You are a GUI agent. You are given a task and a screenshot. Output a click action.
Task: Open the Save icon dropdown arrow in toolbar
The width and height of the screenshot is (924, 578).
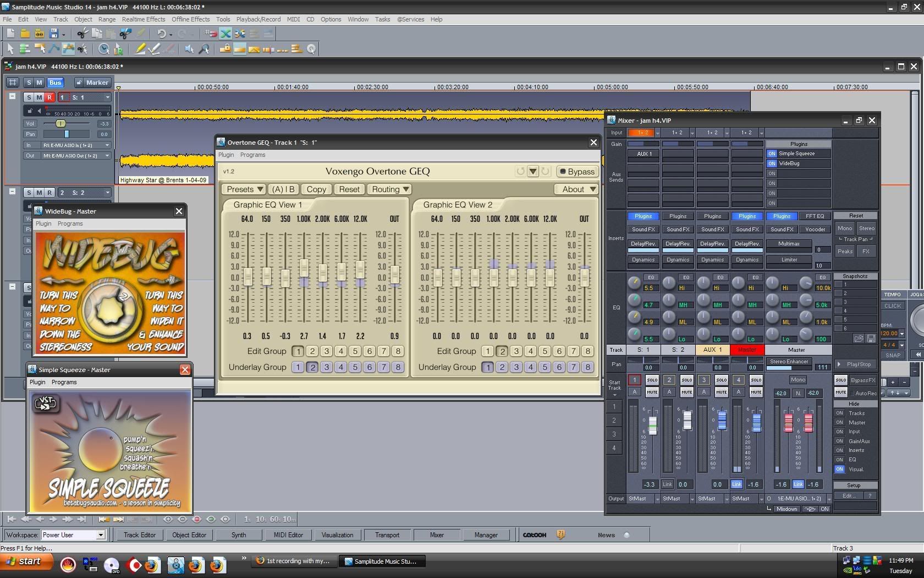pyautogui.click(x=63, y=35)
